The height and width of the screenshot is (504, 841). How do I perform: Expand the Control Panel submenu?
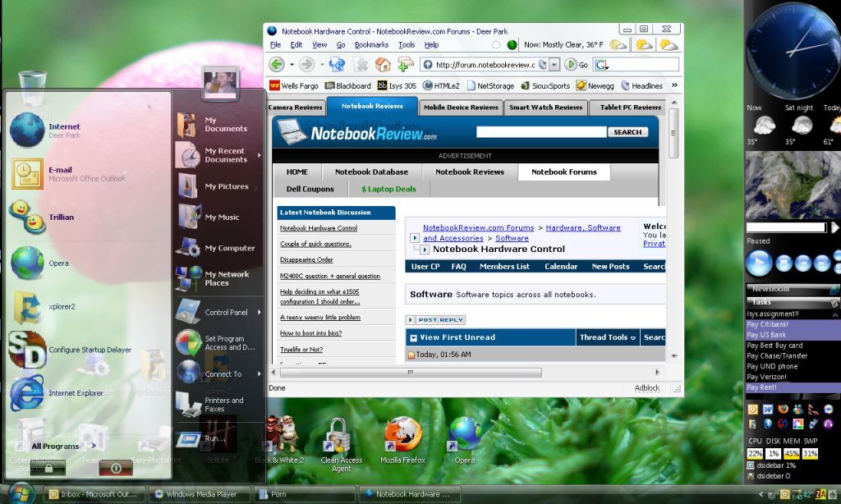tap(259, 312)
